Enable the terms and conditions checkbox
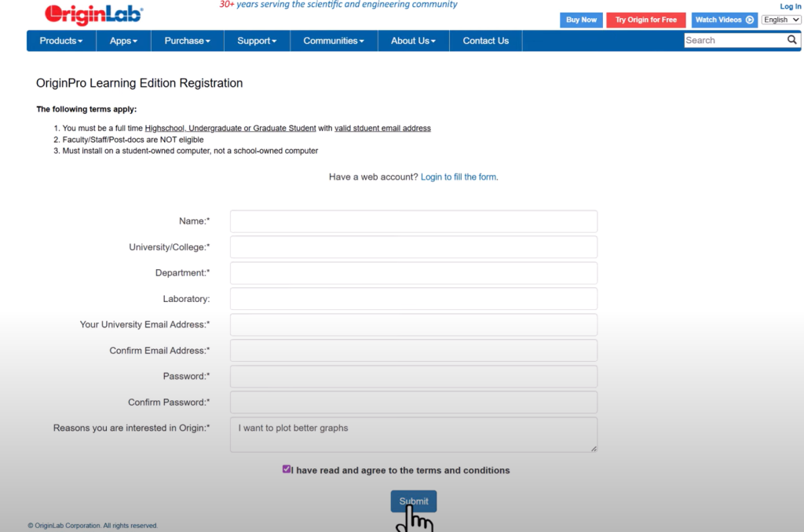Image resolution: width=804 pixels, height=532 pixels. pyautogui.click(x=287, y=468)
